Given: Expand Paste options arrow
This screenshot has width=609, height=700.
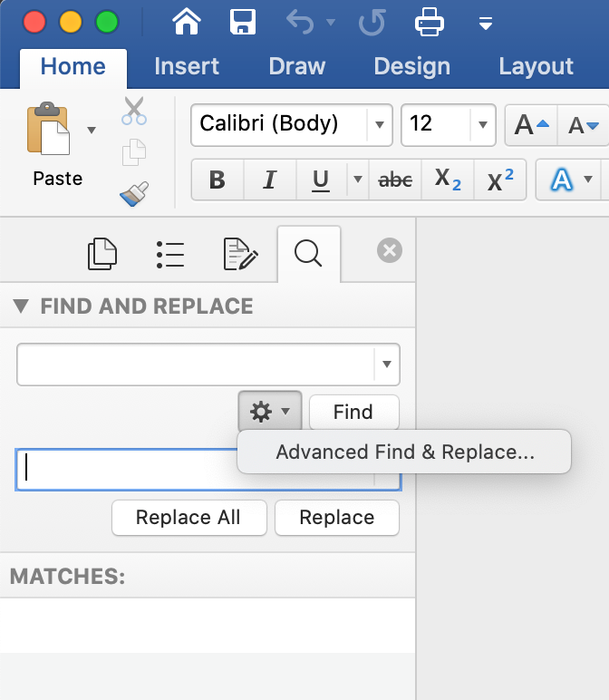Looking at the screenshot, I should pyautogui.click(x=92, y=130).
